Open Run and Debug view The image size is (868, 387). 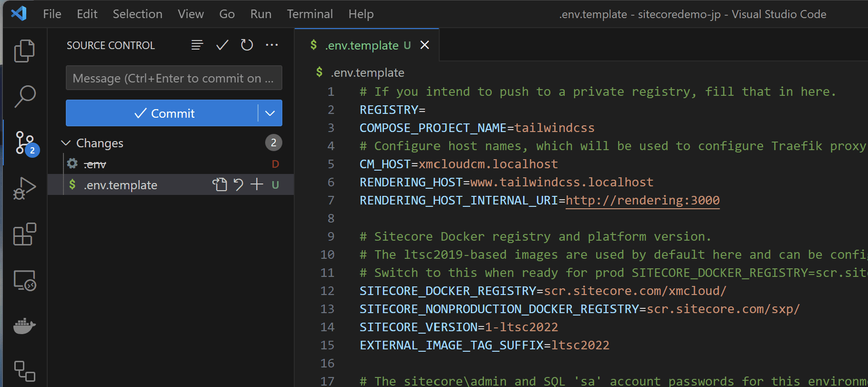[24, 188]
